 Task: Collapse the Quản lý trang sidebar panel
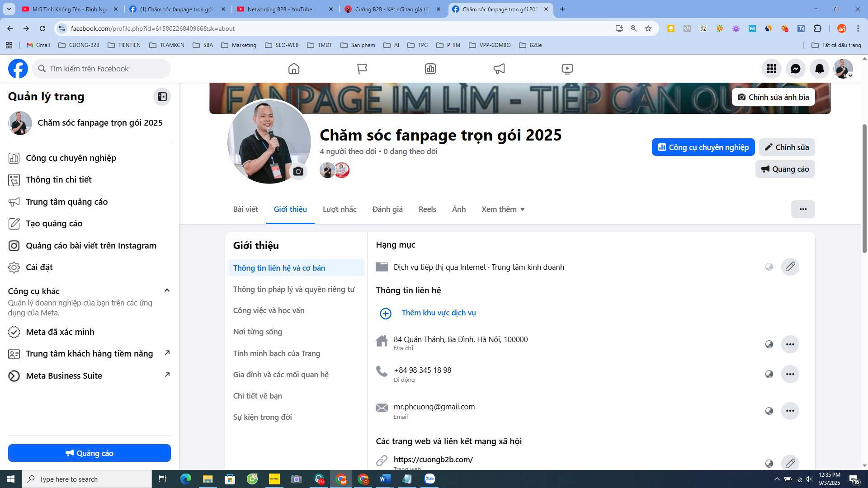[162, 97]
